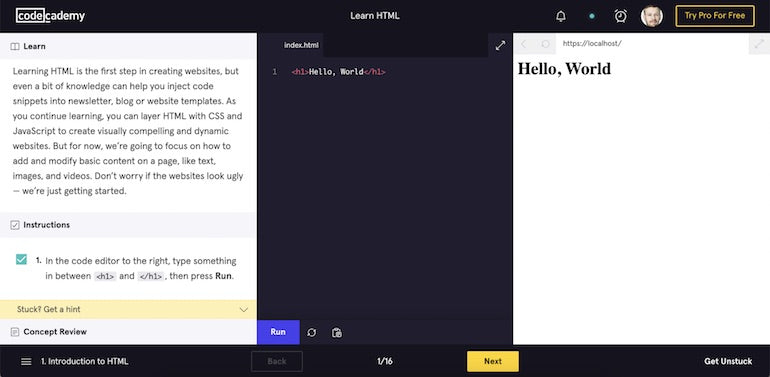Expand the code editor to full screen
This screenshot has height=377, width=770.
[x=500, y=46]
